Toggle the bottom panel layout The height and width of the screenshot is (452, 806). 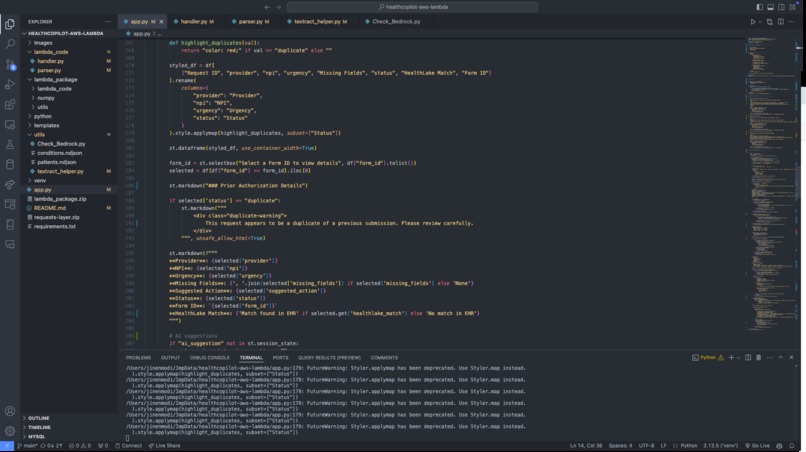click(x=770, y=7)
